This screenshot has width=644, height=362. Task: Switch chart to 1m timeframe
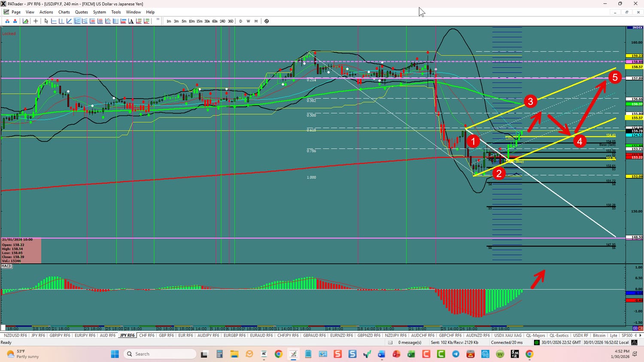click(x=169, y=21)
